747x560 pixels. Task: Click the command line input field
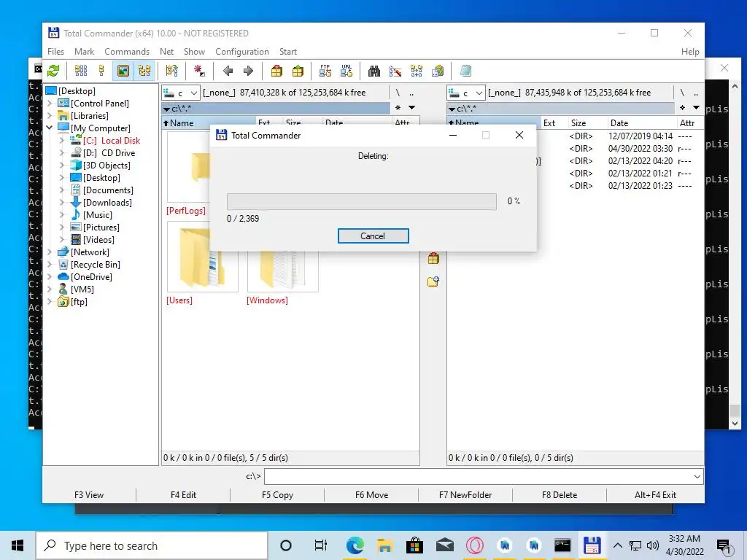[x=478, y=476]
